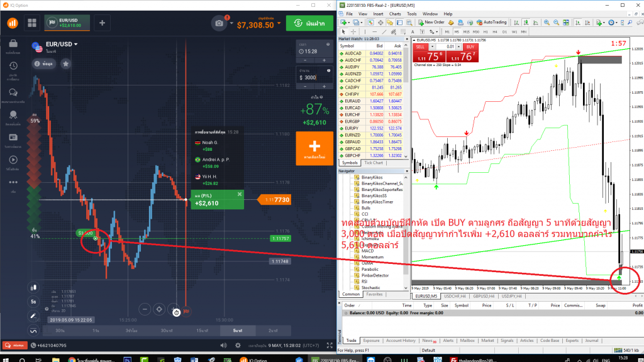644x362 pixels.
Task: Tile MetaTrader chart windows
Action: coord(566,23)
